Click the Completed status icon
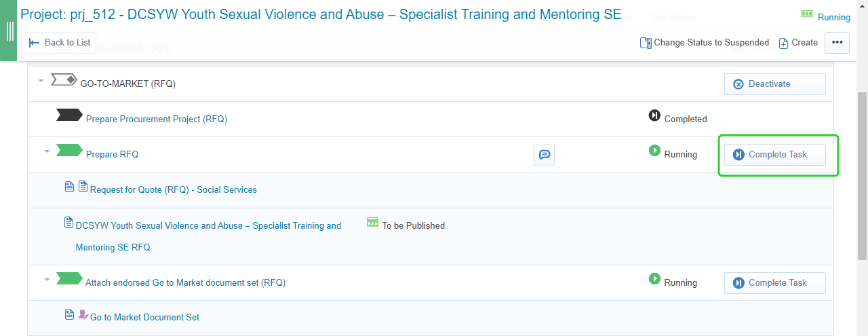The width and height of the screenshot is (868, 336). (654, 115)
